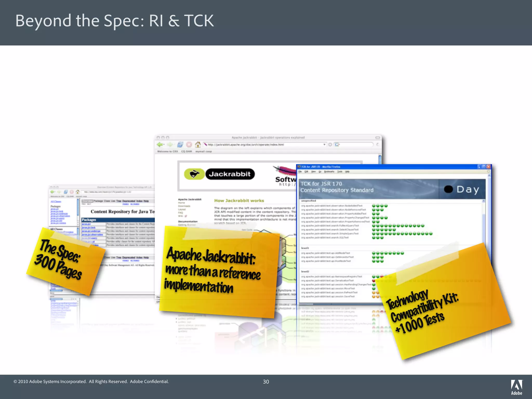Image resolution: width=532 pixels, height=399 pixels.
Task: Click 'All Classes' link in javadoc sidebar
Action: pos(56,202)
